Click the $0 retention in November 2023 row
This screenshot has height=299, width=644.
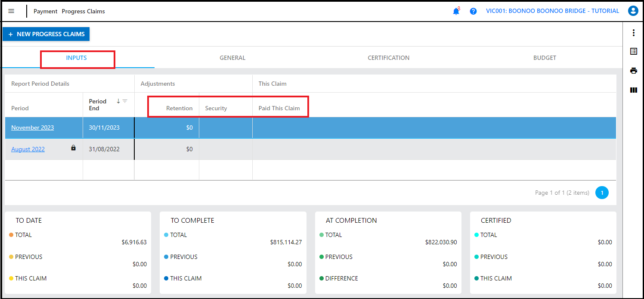pyautogui.click(x=189, y=128)
